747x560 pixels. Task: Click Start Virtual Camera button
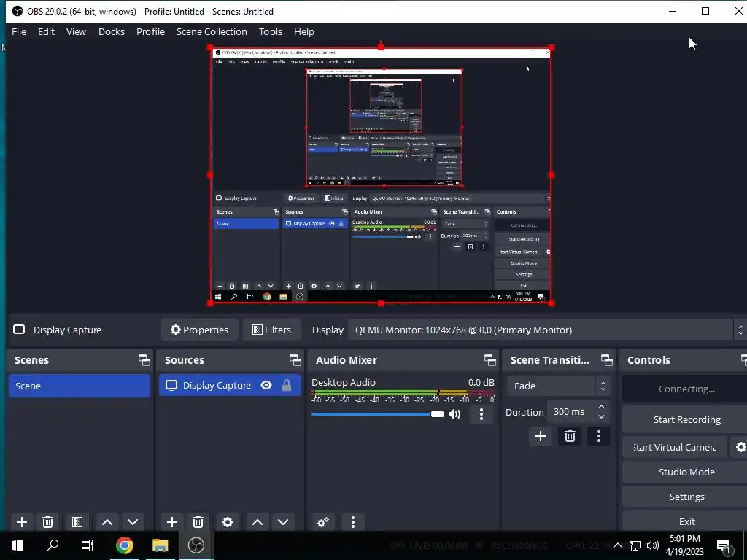point(675,447)
